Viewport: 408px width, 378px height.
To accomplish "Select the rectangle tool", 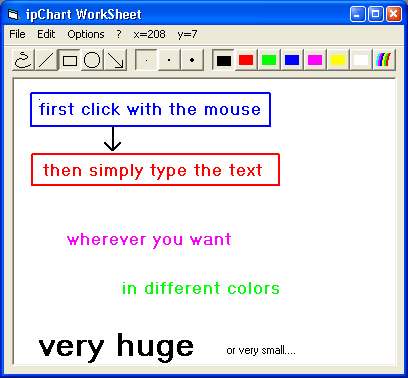I will tap(69, 60).
